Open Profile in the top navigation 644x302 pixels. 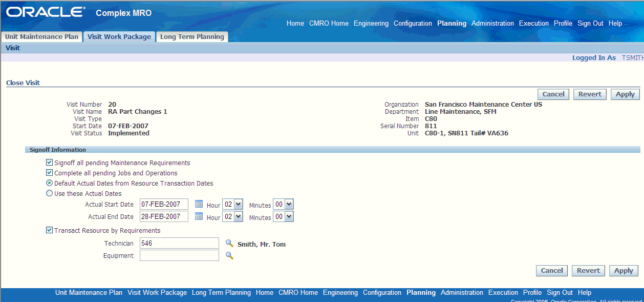563,24
